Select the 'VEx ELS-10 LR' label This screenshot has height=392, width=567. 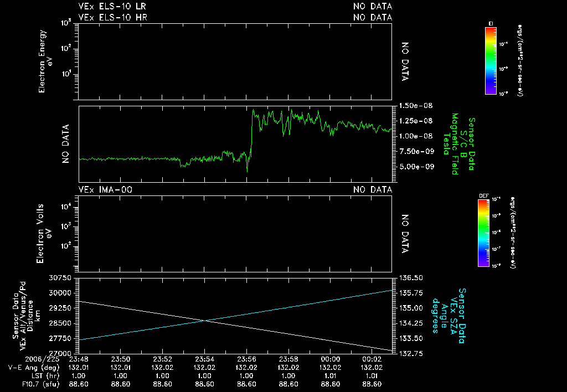pos(112,7)
